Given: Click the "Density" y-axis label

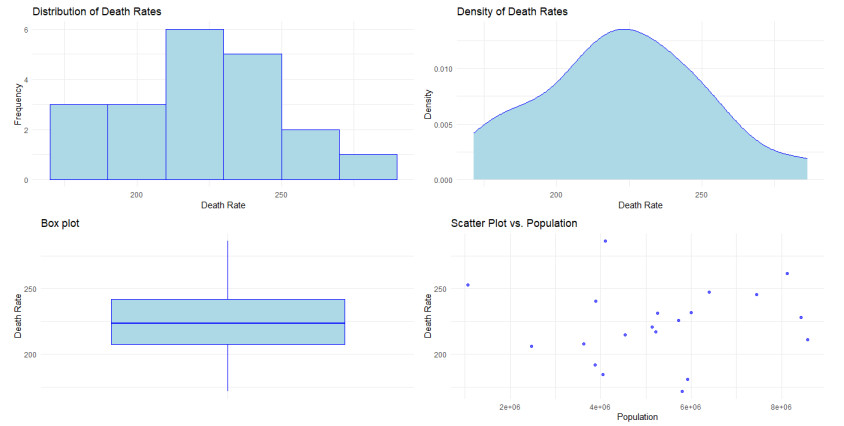Looking at the screenshot, I should (428, 104).
